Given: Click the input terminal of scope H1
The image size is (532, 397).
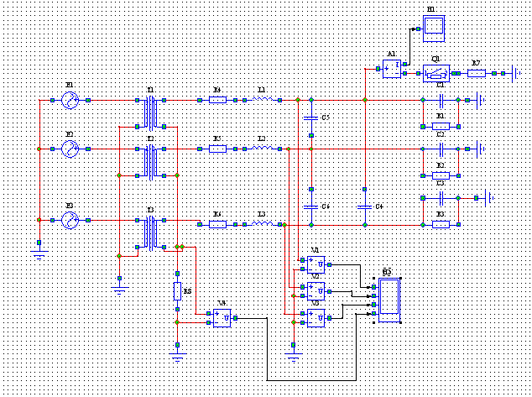Looking at the screenshot, I should tap(419, 29).
